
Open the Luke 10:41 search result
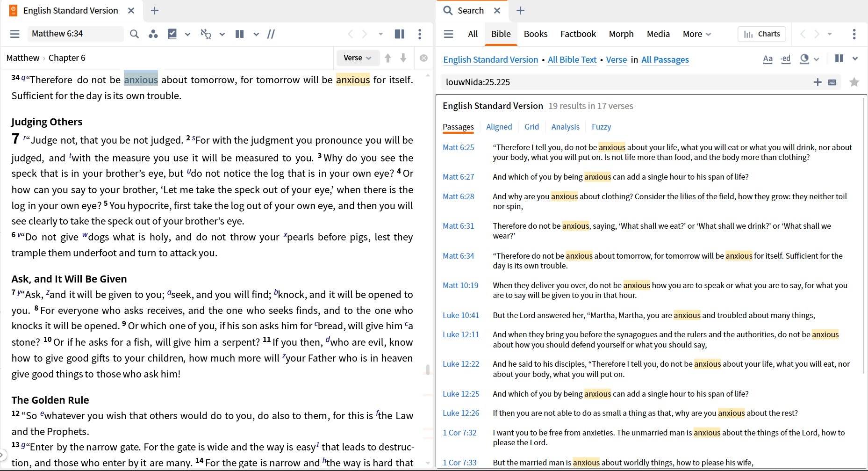point(461,315)
